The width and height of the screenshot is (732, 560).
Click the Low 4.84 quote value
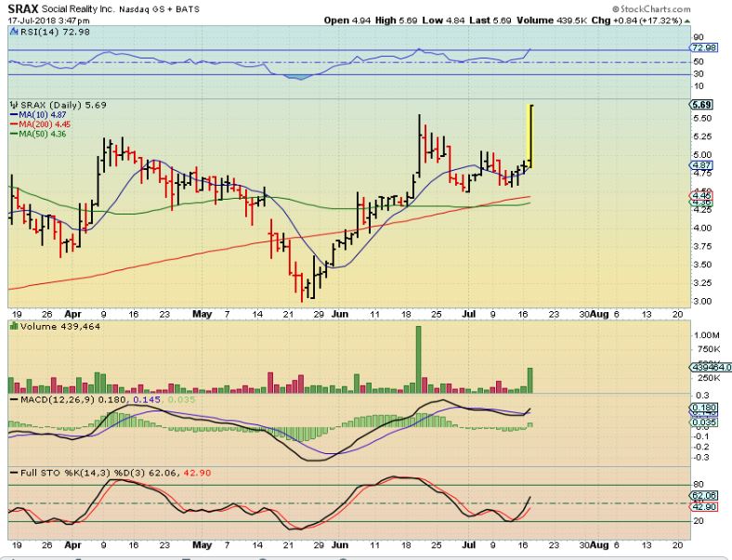tap(443, 20)
